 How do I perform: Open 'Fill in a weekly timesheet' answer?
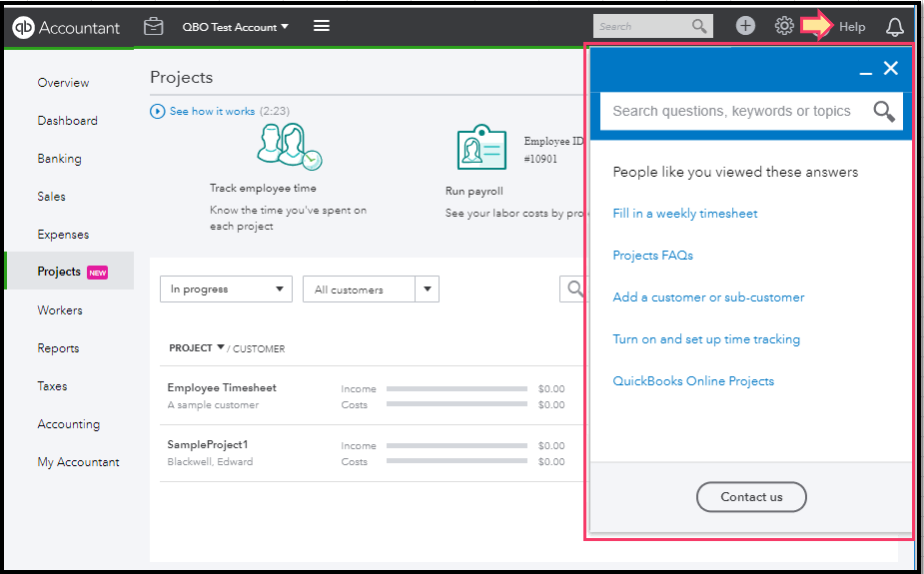[x=684, y=213]
